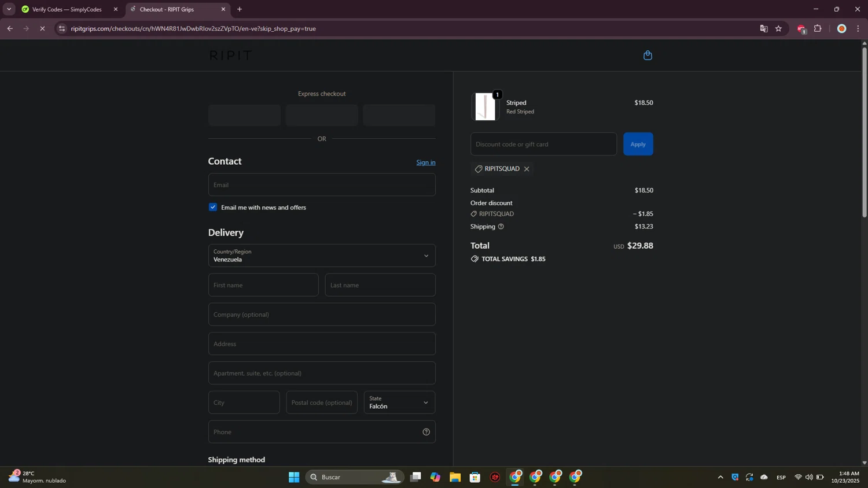Open tab search dropdown arrow
Viewport: 868px width, 488px height.
point(9,9)
